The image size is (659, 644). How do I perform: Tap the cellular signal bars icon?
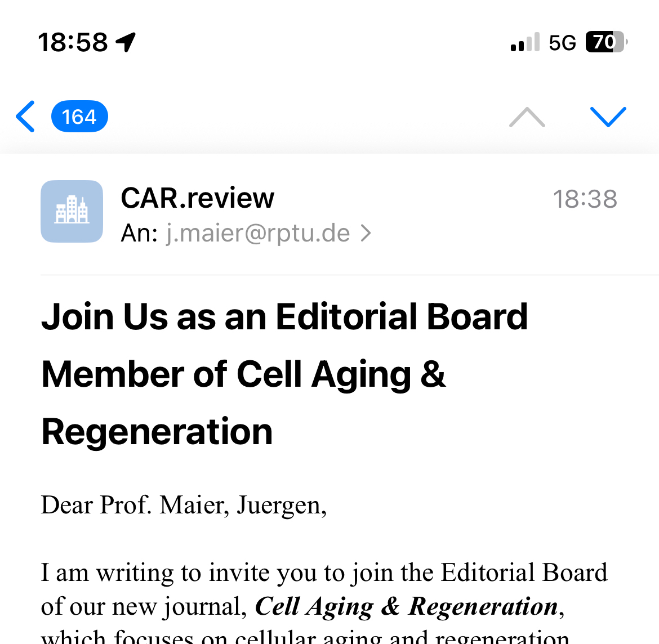click(x=524, y=42)
